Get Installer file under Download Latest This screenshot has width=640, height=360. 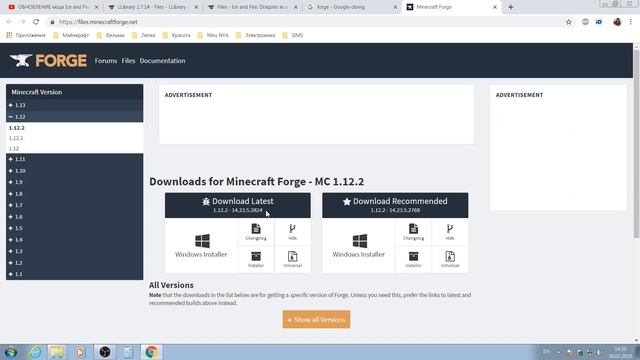256,259
